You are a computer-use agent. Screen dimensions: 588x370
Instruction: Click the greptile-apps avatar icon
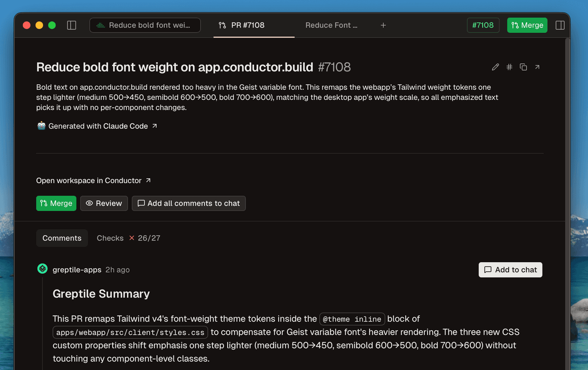(x=43, y=269)
